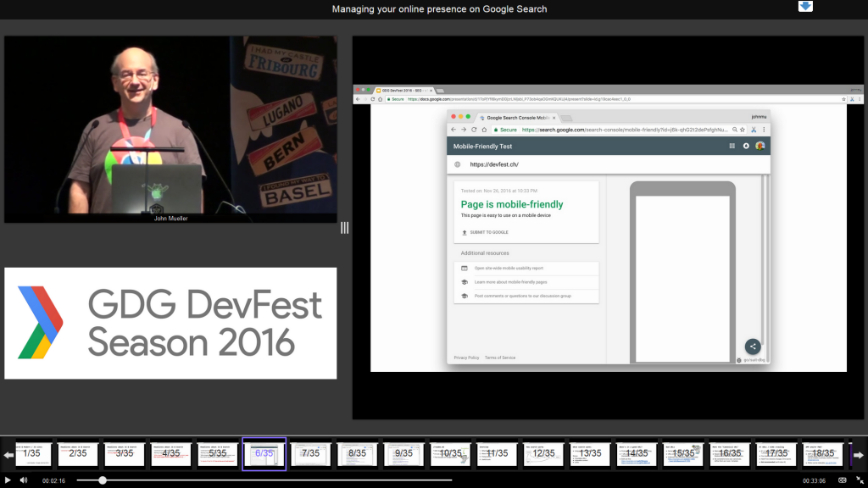Click the bookmark star in the slide's browser

743,130
